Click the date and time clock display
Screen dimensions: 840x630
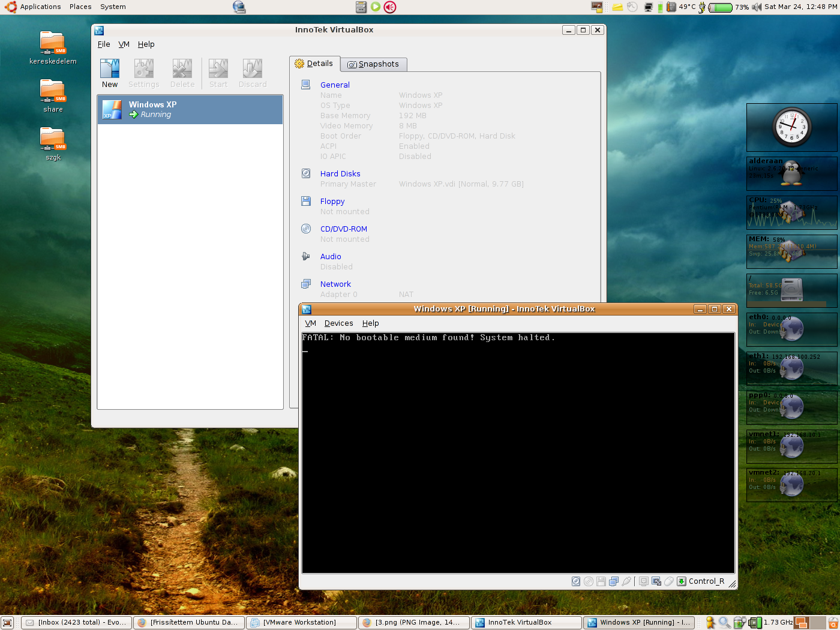pos(801,7)
